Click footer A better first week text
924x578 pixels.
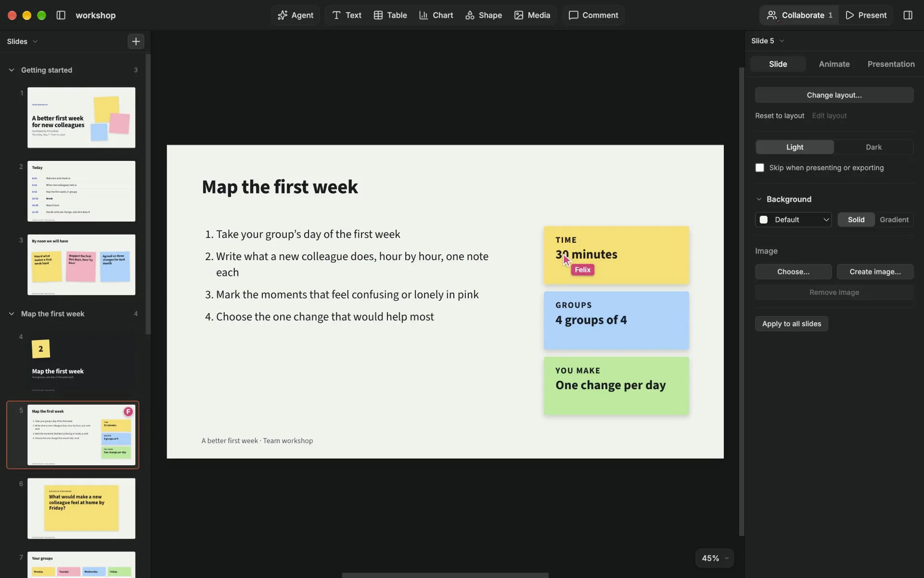pos(257,441)
